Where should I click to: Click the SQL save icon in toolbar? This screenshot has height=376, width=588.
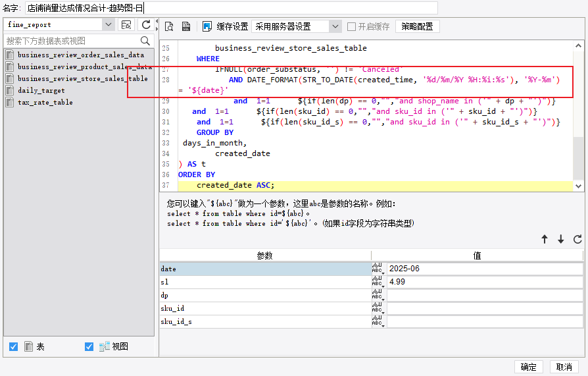pyautogui.click(x=186, y=26)
